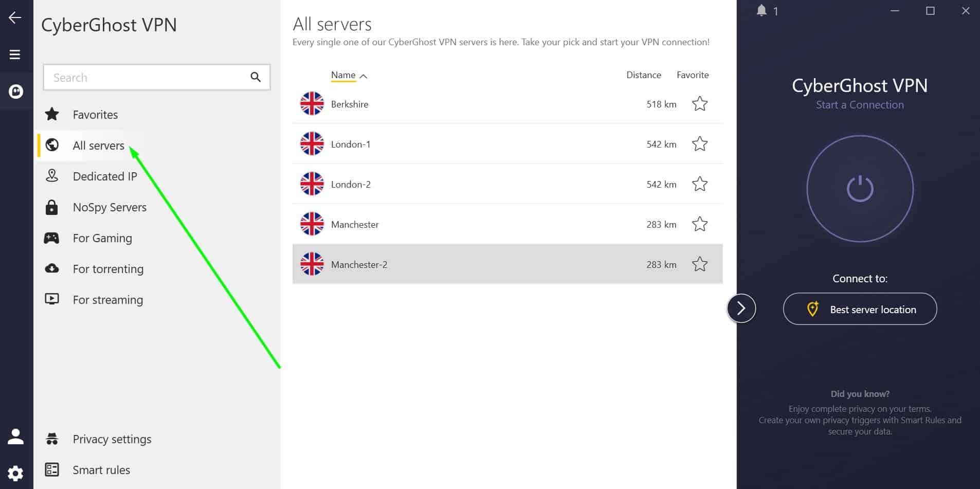The height and width of the screenshot is (489, 980).
Task: Click the search magnifier icon
Action: 256,77
